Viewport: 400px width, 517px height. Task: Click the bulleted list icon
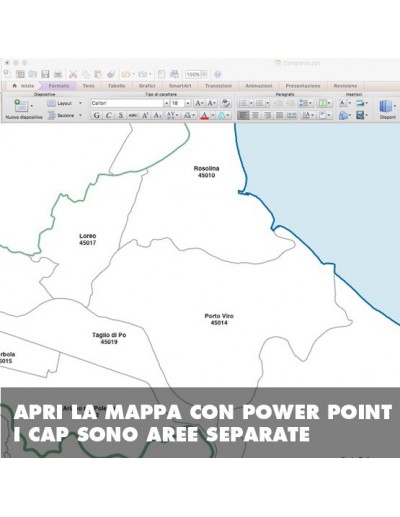[x=242, y=103]
